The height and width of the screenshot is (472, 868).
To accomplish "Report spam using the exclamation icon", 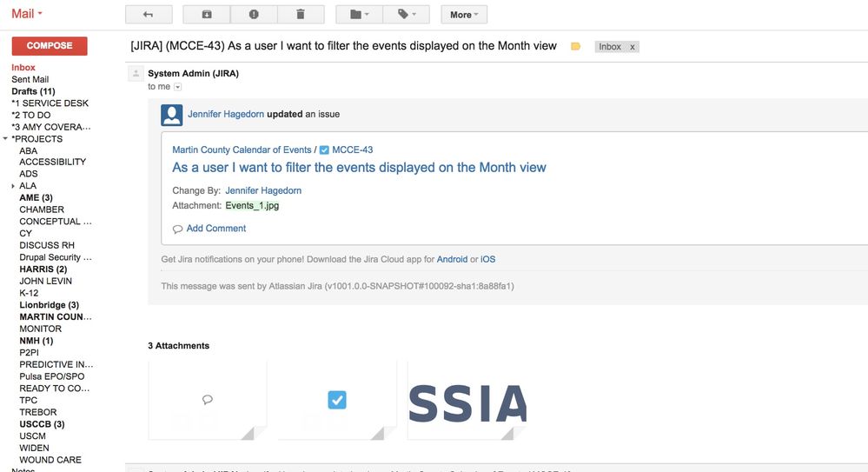I will (x=254, y=15).
